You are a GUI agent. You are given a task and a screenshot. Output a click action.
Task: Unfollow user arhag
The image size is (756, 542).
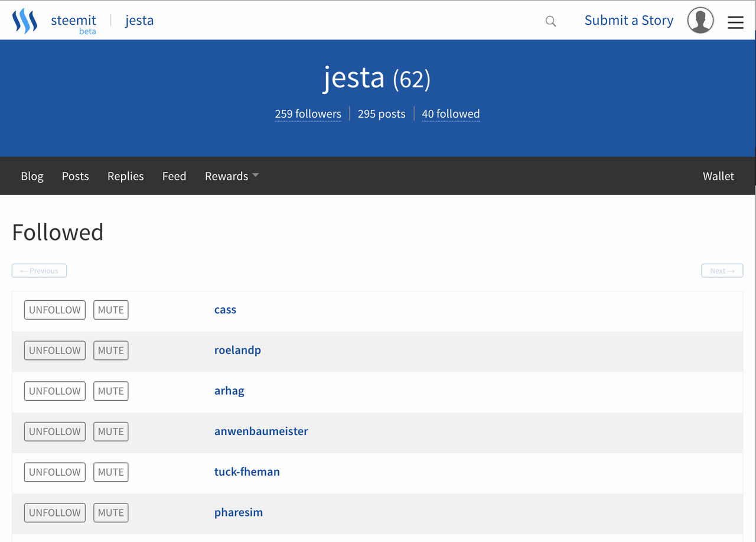point(55,391)
